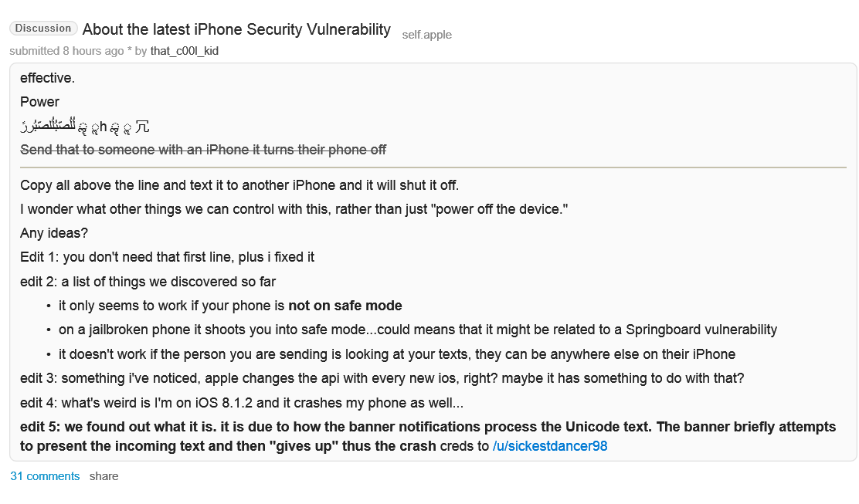Click the 'edit 4' line about iOS 8.1.2
This screenshot has width=859, height=504.
click(242, 403)
